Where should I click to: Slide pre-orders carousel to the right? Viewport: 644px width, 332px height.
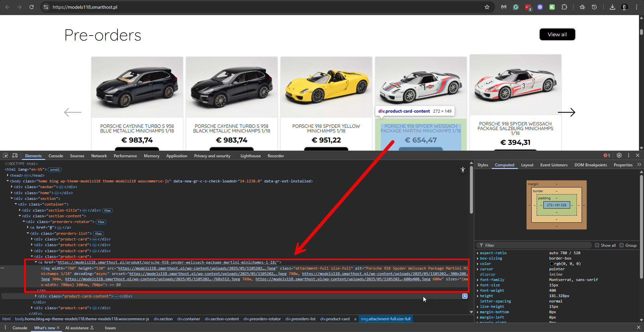click(x=567, y=112)
